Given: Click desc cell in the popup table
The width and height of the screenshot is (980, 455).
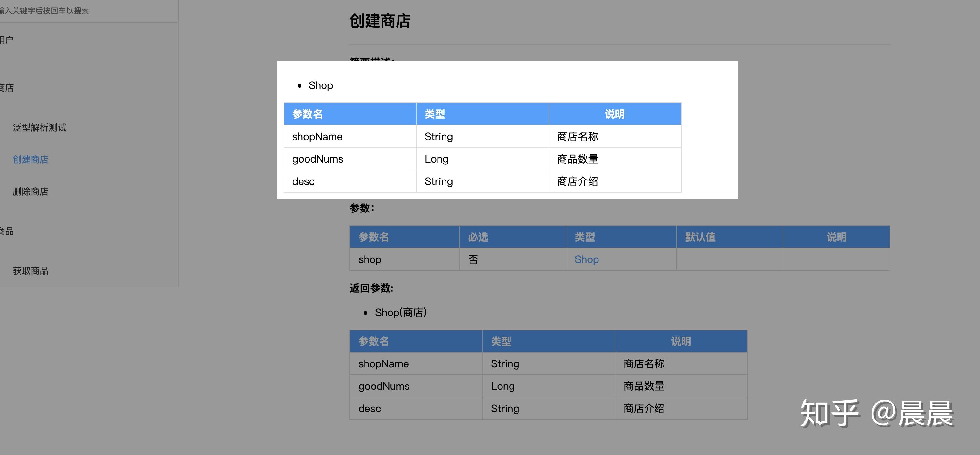Looking at the screenshot, I should click(303, 181).
